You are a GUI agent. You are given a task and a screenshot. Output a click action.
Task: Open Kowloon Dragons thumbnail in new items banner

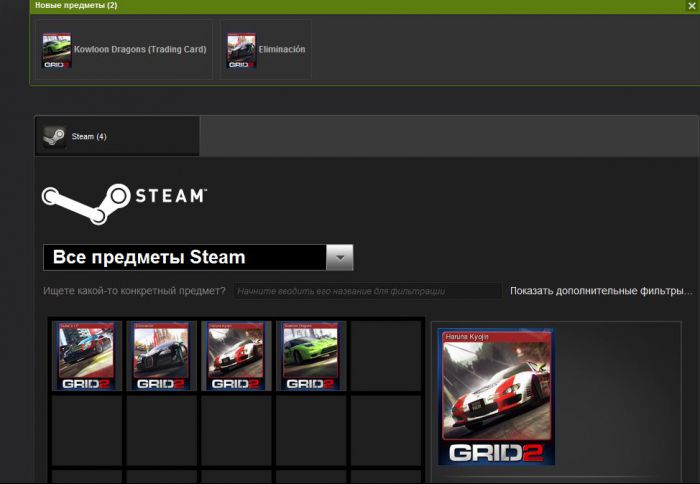pos(56,49)
